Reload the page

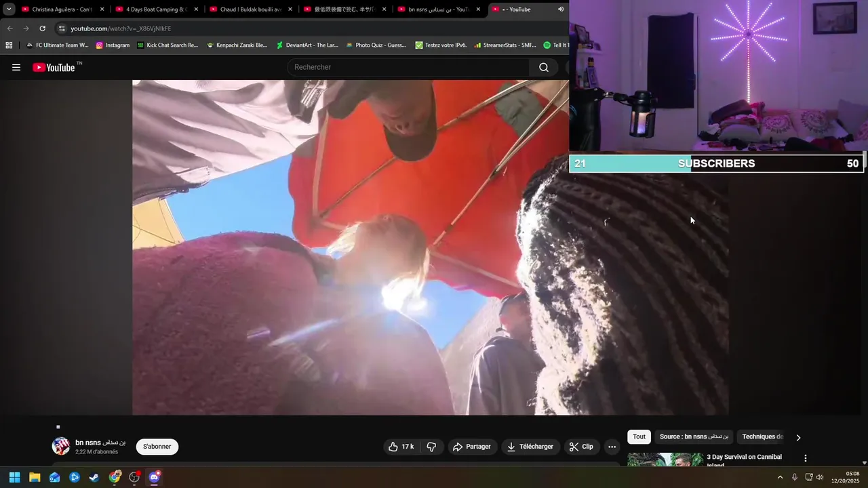click(x=42, y=28)
